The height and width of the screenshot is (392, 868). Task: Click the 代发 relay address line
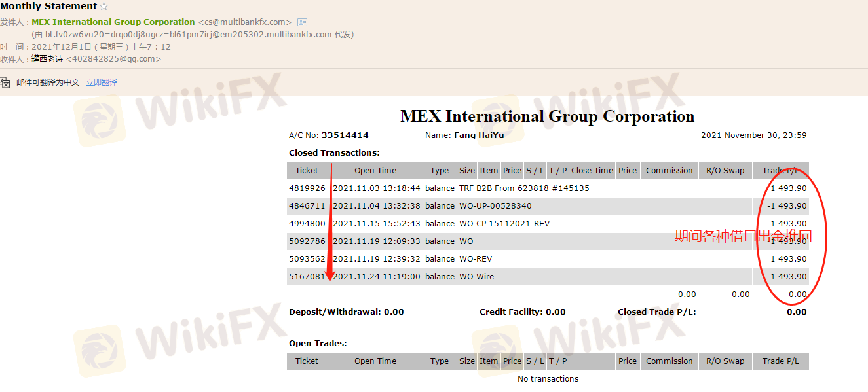[x=193, y=35]
